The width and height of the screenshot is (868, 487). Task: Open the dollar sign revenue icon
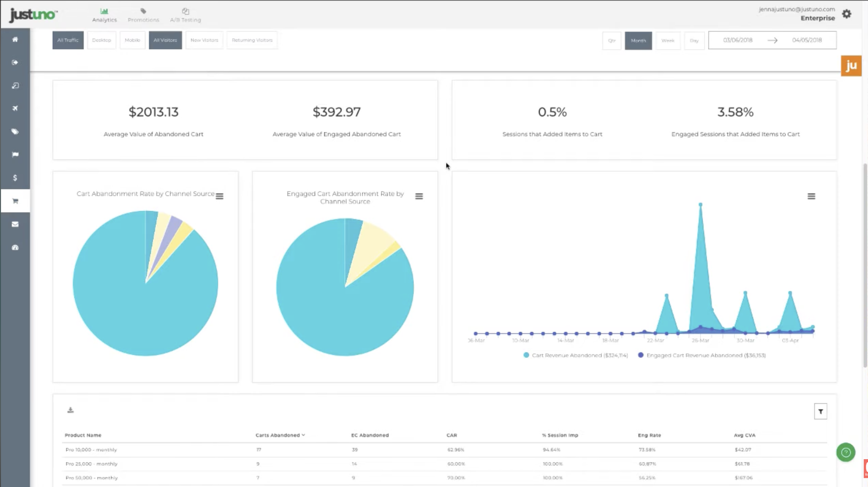tap(15, 178)
